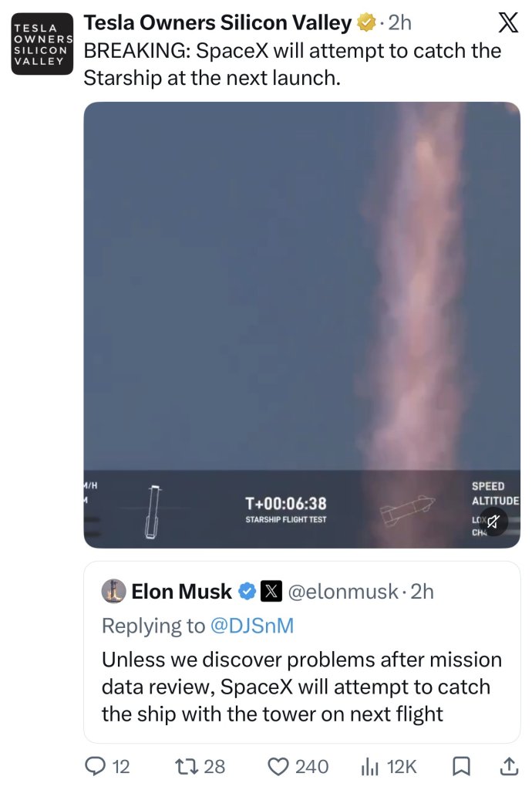Click Elon Musk's blue verified checkmark
The image size is (532, 790).
[x=247, y=592]
